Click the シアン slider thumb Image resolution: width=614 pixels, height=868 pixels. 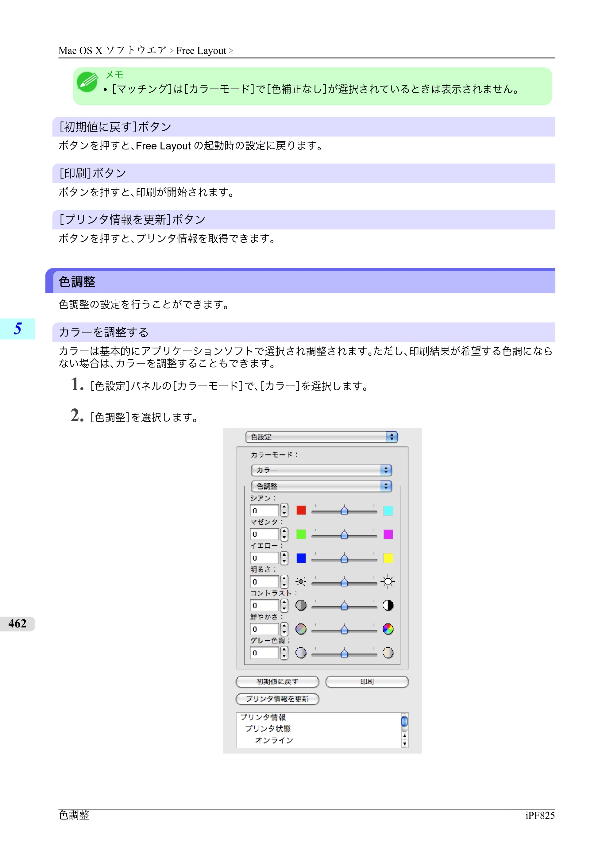coord(344,511)
